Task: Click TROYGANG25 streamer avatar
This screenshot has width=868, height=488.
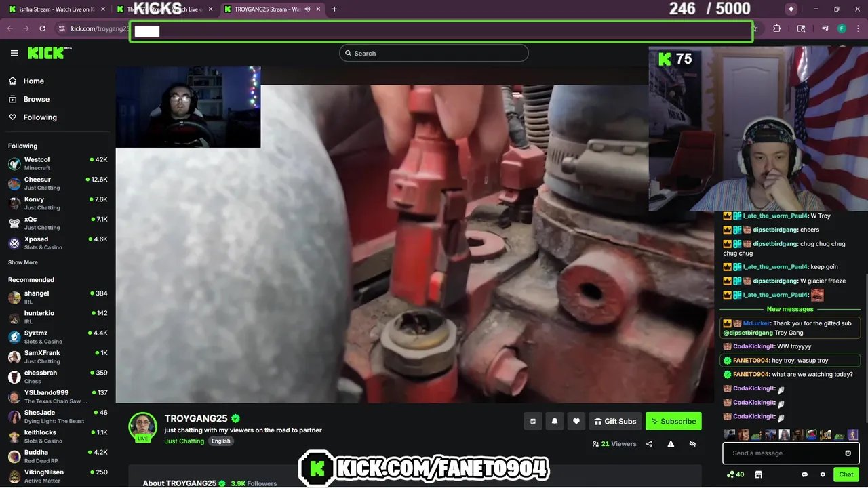Action: click(143, 427)
